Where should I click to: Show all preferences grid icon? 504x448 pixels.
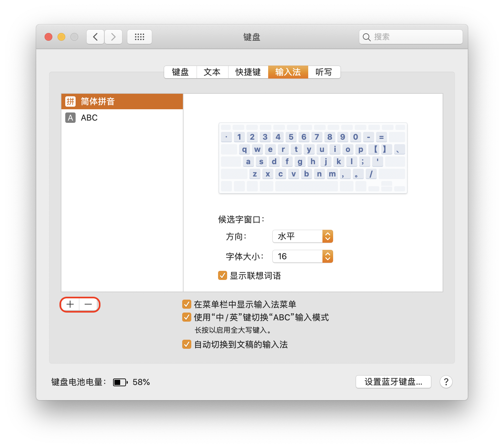(140, 37)
